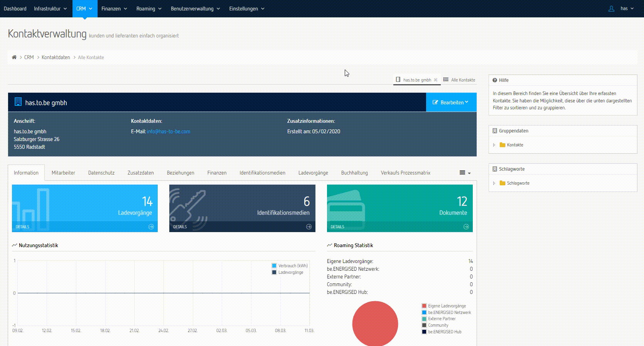This screenshot has width=644, height=346.
Task: Click the red roaming pie chart
Action: coord(375,324)
